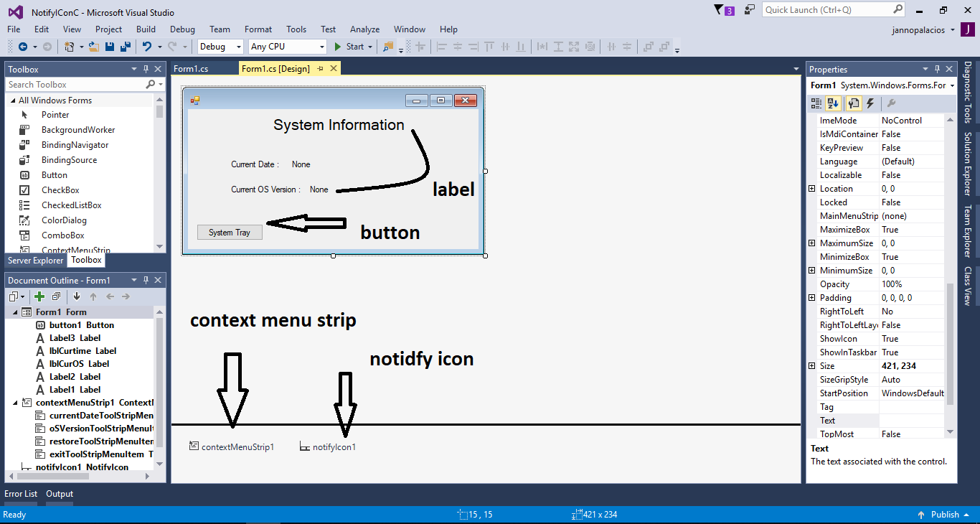The width and height of the screenshot is (980, 524).
Task: Pin the Form1.cs [Design] tab
Action: [320, 69]
